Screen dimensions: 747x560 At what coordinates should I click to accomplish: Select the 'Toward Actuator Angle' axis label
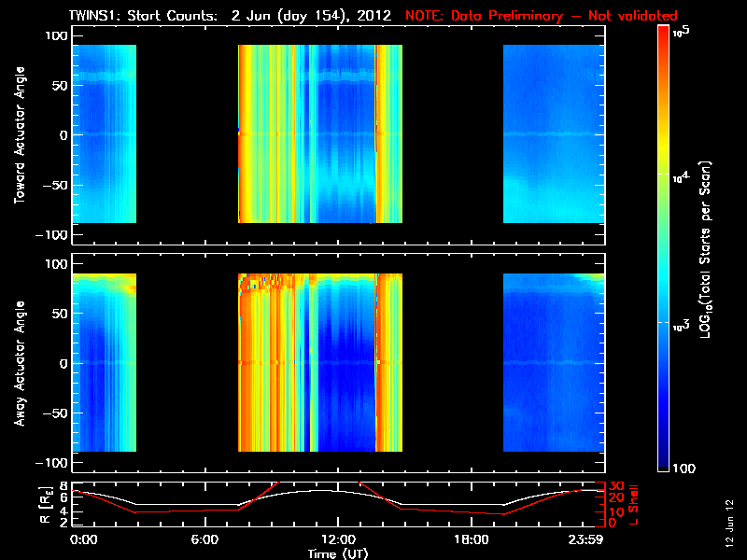[20, 134]
